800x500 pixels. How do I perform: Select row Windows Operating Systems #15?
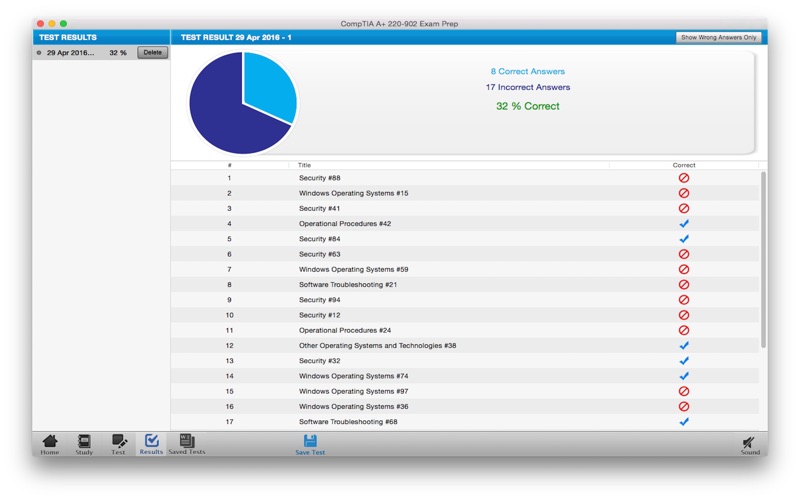(465, 193)
